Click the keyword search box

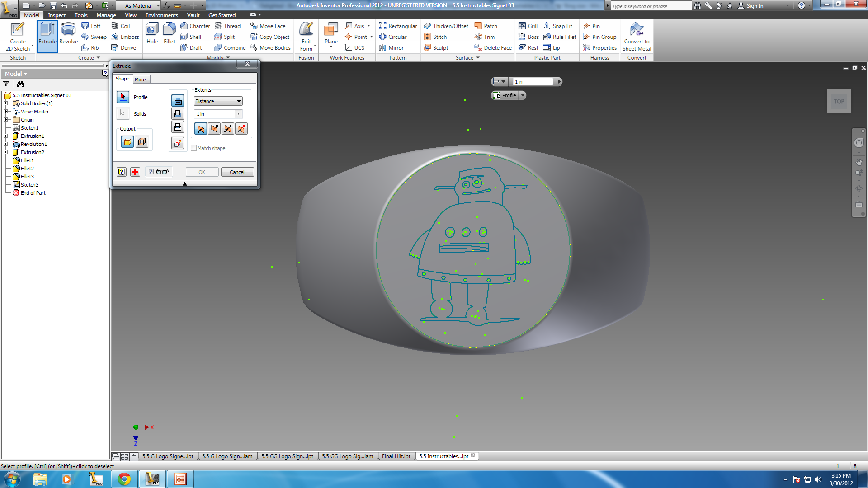(651, 6)
